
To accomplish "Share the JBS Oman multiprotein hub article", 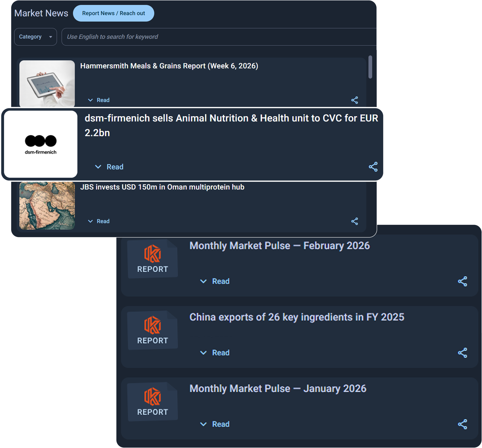I will click(355, 221).
